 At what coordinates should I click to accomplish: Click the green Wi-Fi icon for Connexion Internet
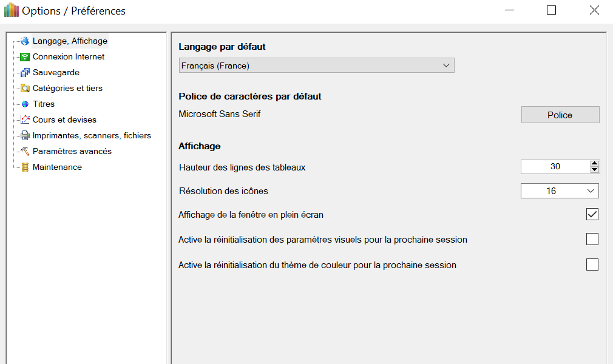(x=25, y=57)
